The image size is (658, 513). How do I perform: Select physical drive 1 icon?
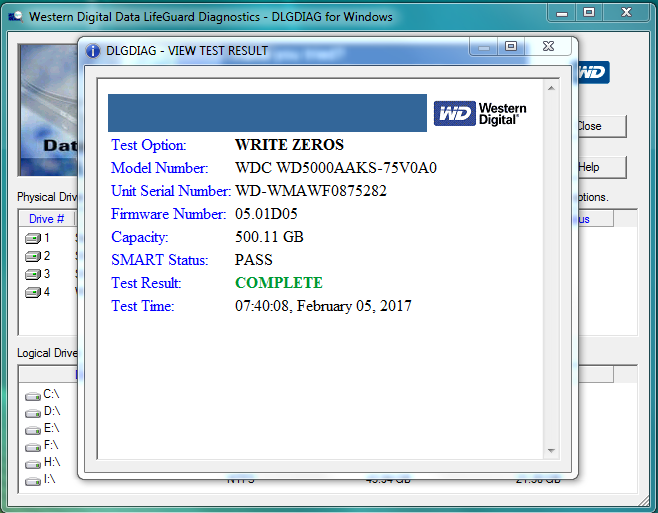(x=33, y=238)
